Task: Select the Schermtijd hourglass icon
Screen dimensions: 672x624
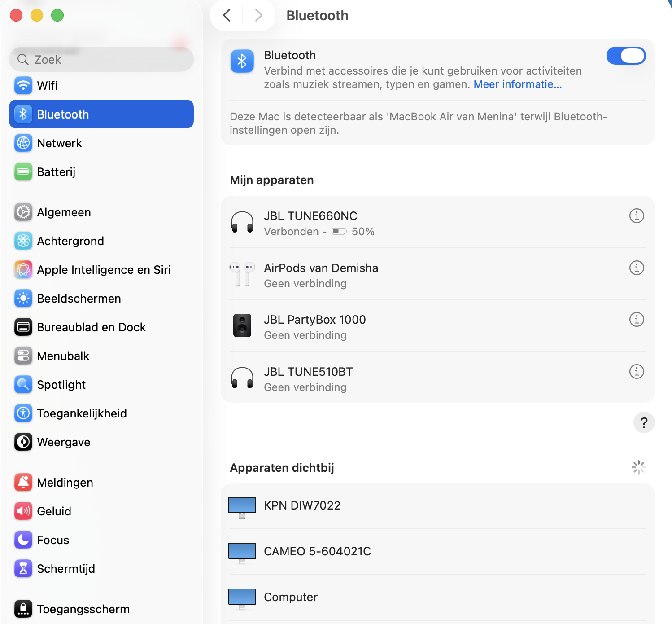Action: tap(23, 568)
